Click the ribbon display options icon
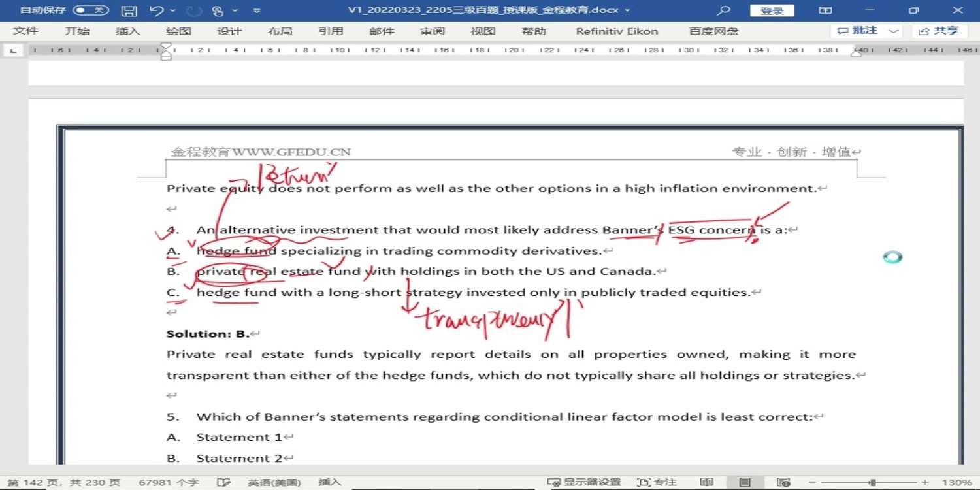 pos(826,10)
